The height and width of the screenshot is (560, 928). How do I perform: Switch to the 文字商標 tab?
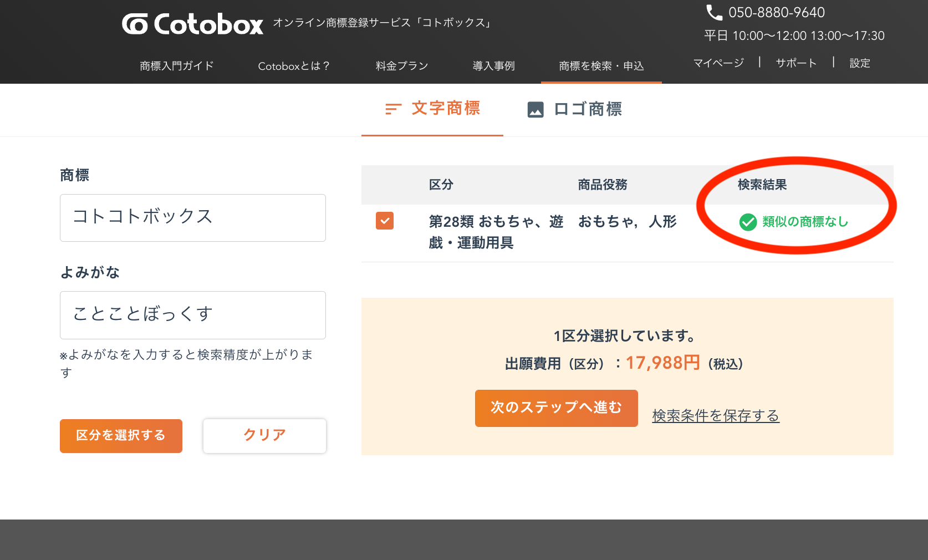[432, 109]
